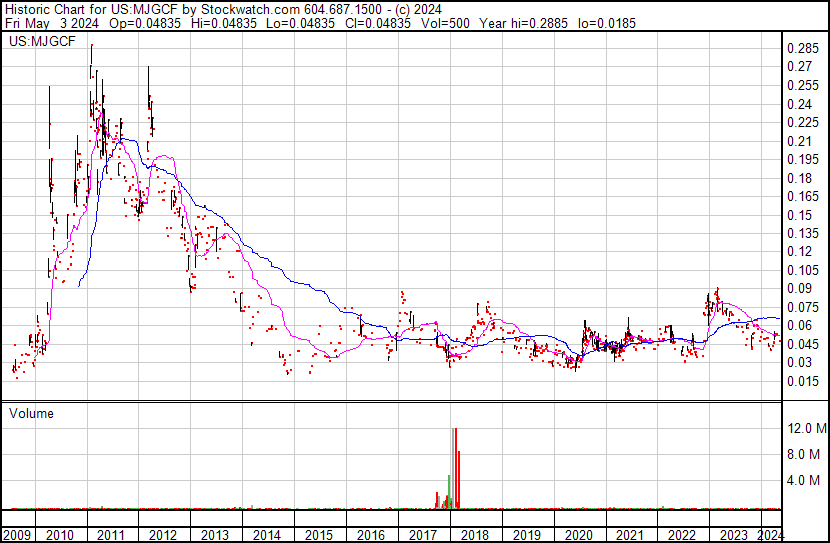Select the 2015 year marker

(319, 535)
